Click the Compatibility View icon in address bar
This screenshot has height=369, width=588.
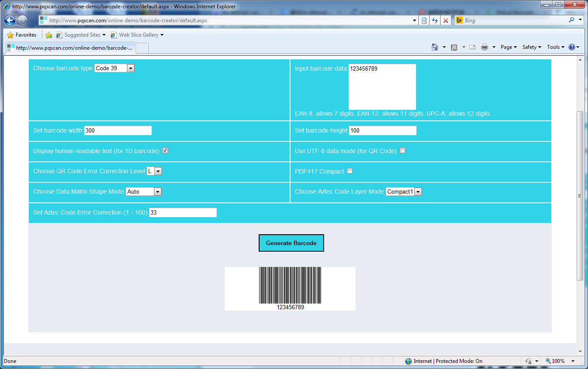(424, 20)
